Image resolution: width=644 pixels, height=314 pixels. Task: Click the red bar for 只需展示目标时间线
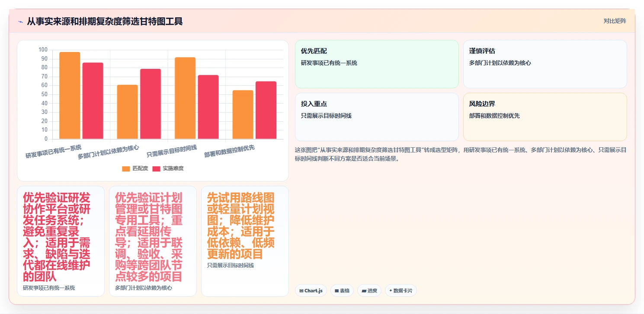coord(208,107)
